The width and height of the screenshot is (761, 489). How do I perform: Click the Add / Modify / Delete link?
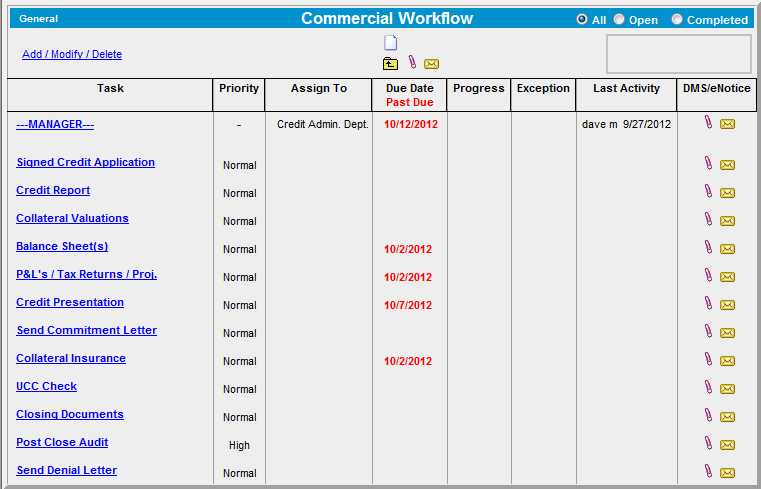pos(72,54)
